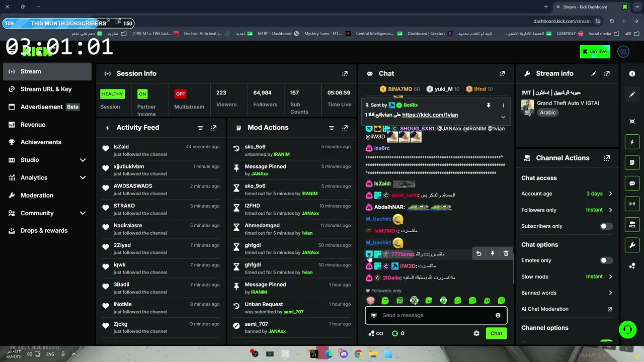Open Drops & rewards page
Image resolution: width=644 pixels, height=362 pixels.
click(47, 231)
